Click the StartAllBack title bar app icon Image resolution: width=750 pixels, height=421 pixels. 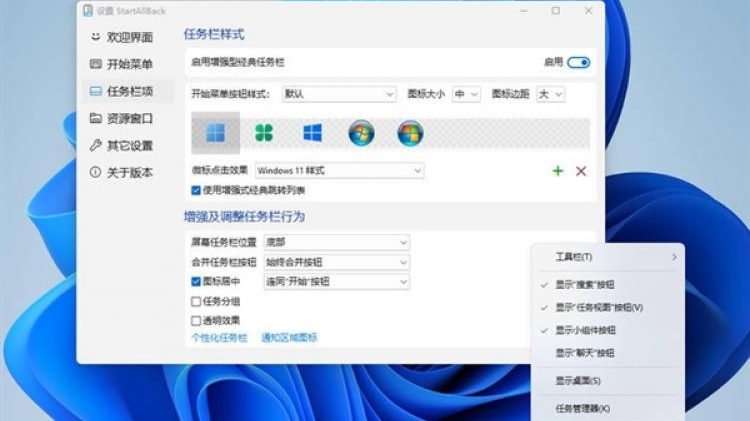(x=88, y=11)
